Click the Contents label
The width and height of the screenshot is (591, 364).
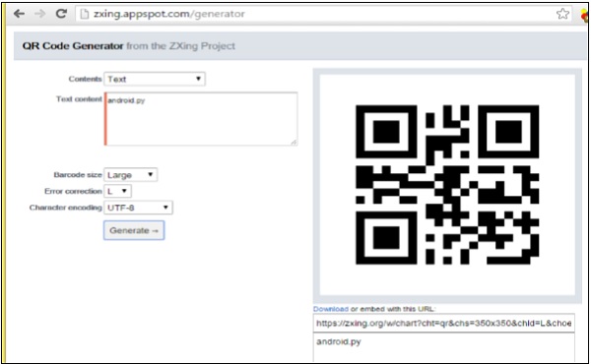point(85,79)
